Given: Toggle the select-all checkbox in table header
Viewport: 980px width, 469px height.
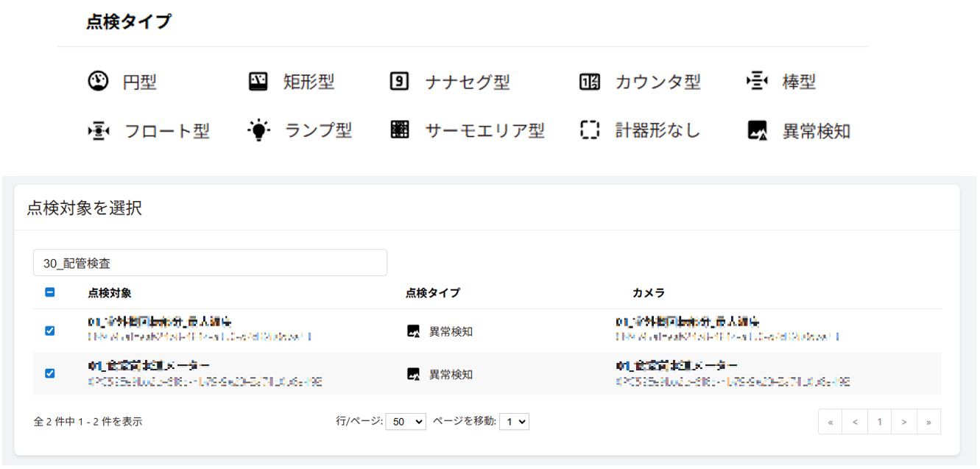Looking at the screenshot, I should 50,292.
